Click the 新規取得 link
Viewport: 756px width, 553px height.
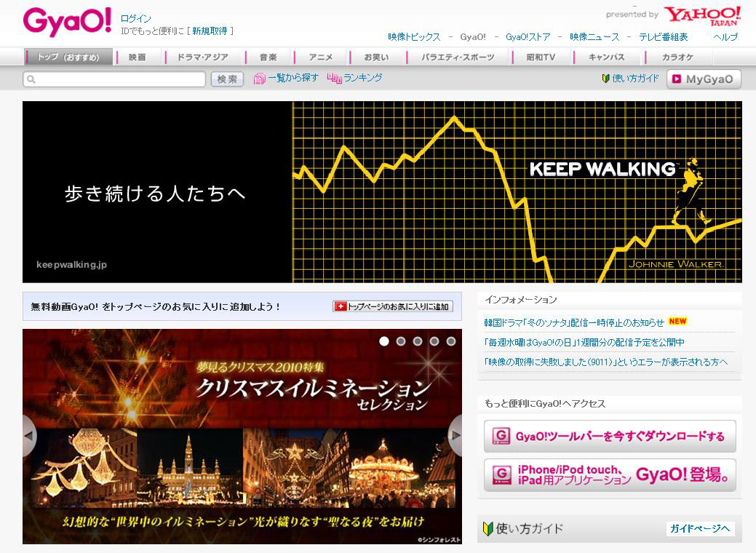point(210,31)
